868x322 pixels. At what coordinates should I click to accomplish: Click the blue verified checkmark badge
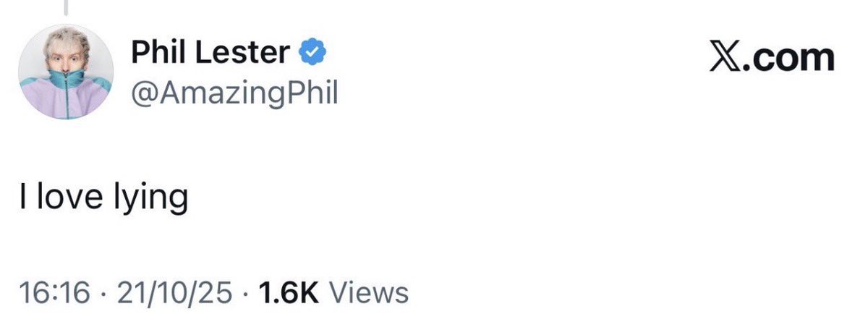coord(312,52)
